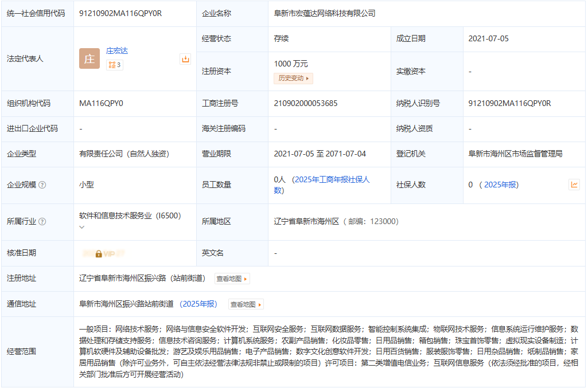Click the registered capital value 1000 万元
The height and width of the screenshot is (388, 588).
(x=291, y=64)
